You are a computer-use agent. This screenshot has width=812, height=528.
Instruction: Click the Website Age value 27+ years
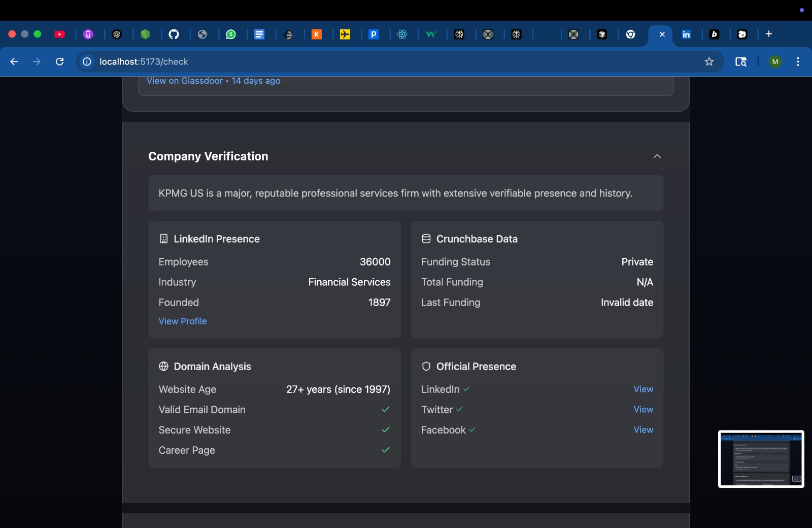[x=338, y=389]
